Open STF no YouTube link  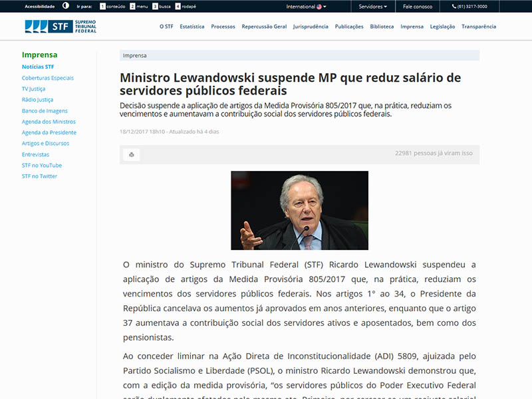point(42,165)
